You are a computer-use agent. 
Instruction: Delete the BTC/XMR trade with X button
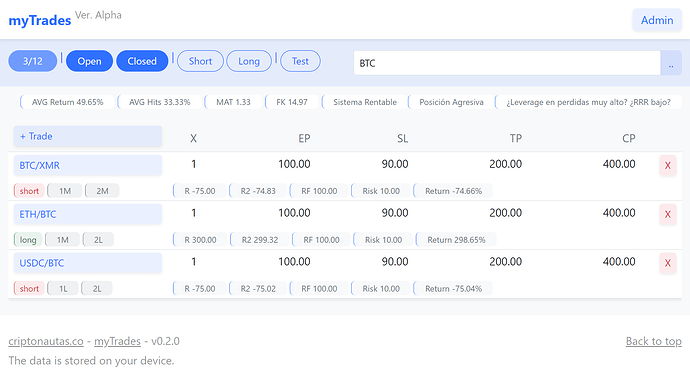(668, 166)
